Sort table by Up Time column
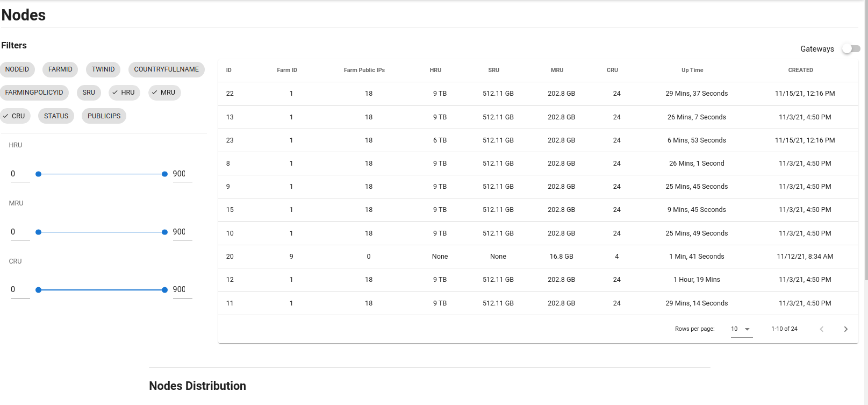 (x=692, y=70)
